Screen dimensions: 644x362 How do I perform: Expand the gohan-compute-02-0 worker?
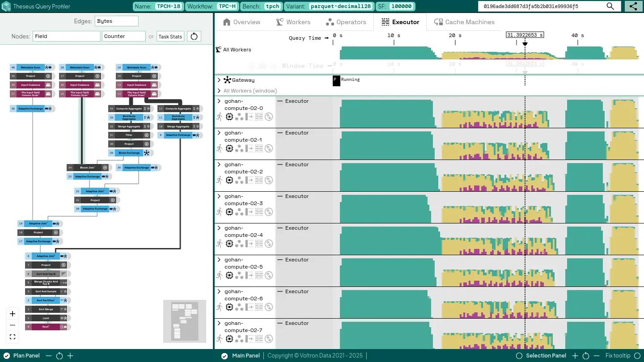219,101
